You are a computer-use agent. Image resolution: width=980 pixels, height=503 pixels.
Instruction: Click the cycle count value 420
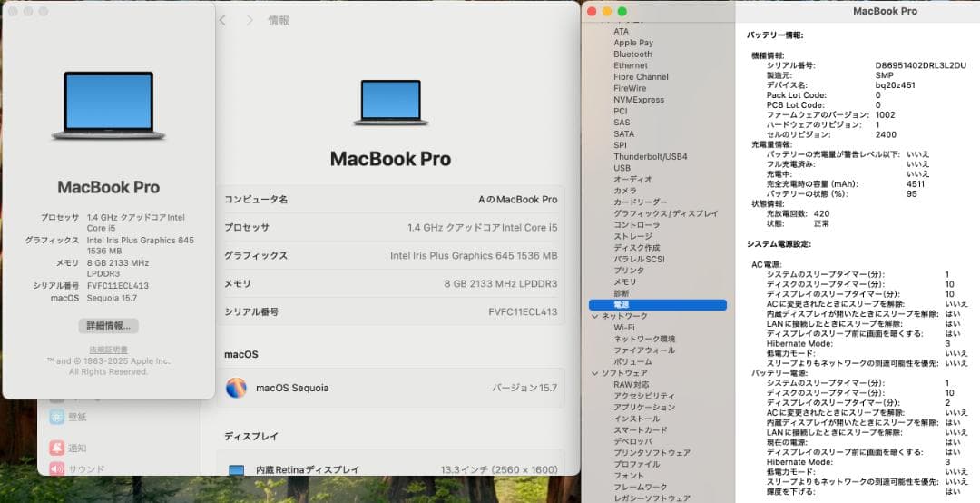pos(822,213)
